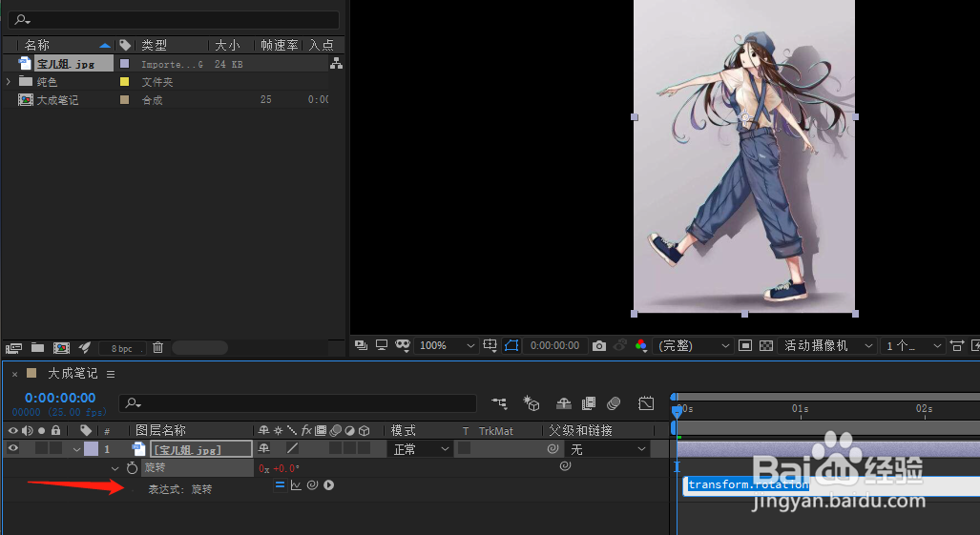Toggle pixel aspect ratio correction icon
Image resolution: width=980 pixels, height=535 pixels.
pos(956,345)
